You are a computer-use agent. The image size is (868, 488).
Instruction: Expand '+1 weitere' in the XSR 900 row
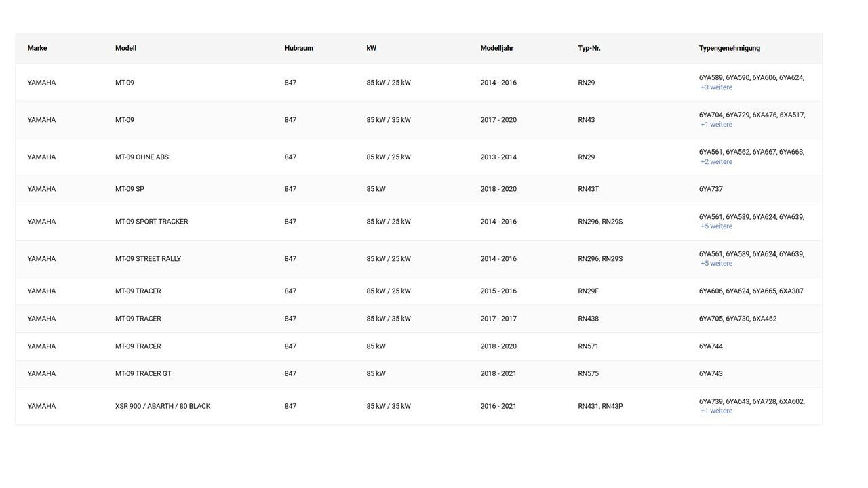click(716, 411)
